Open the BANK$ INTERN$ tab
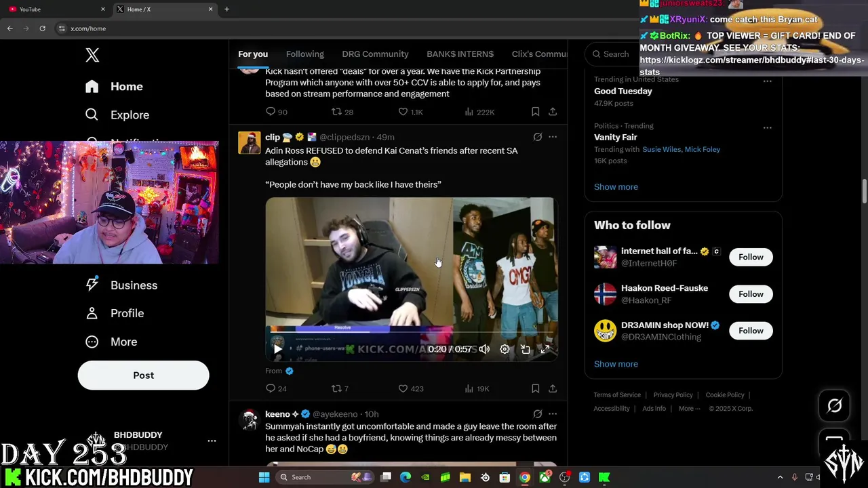Screen dimensions: 868x488 click(x=460, y=54)
